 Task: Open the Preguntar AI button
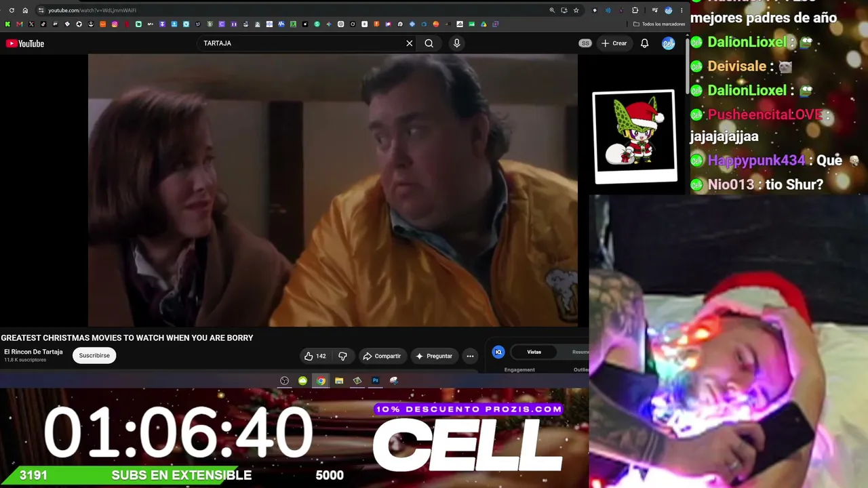pyautogui.click(x=434, y=356)
